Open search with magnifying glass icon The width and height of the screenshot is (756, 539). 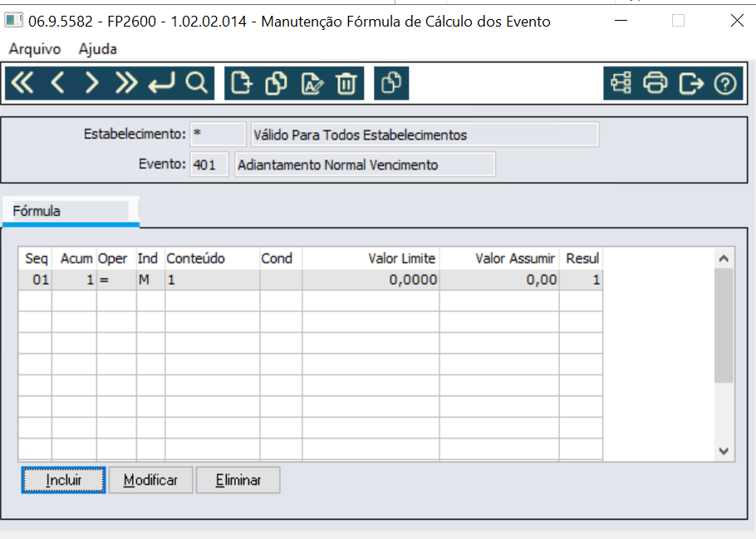pyautogui.click(x=196, y=83)
